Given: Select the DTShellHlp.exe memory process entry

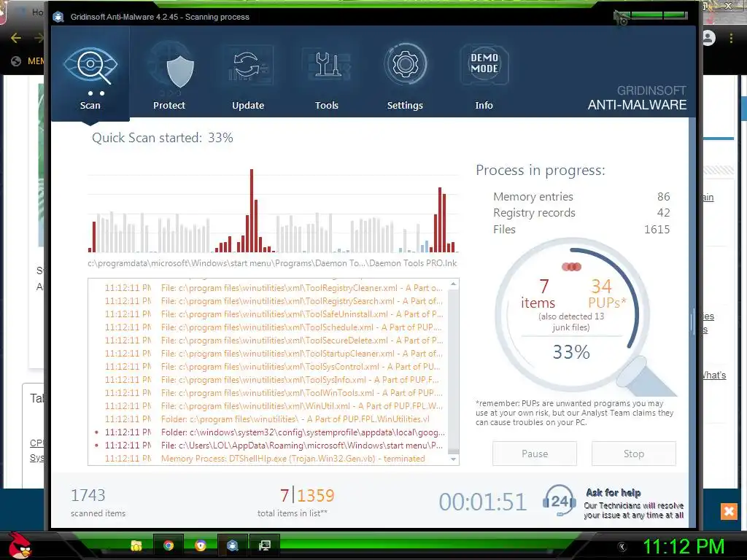Looking at the screenshot, I should [x=265, y=459].
